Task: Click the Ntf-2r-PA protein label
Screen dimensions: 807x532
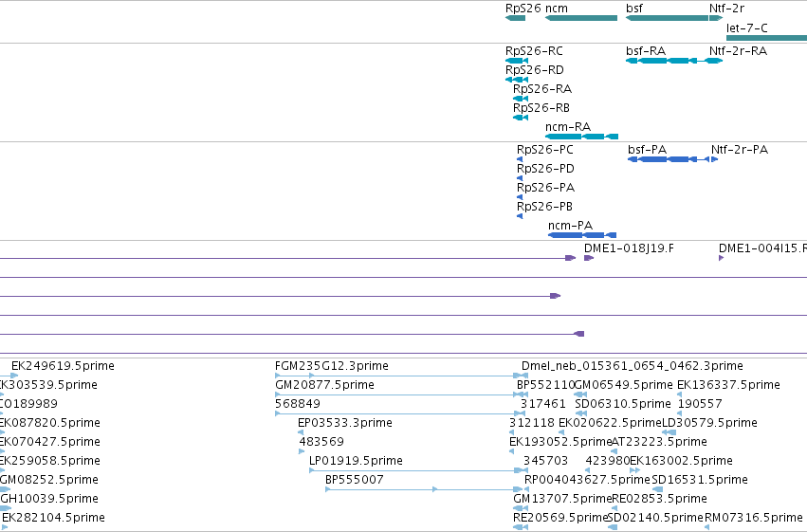Action: [x=740, y=150]
